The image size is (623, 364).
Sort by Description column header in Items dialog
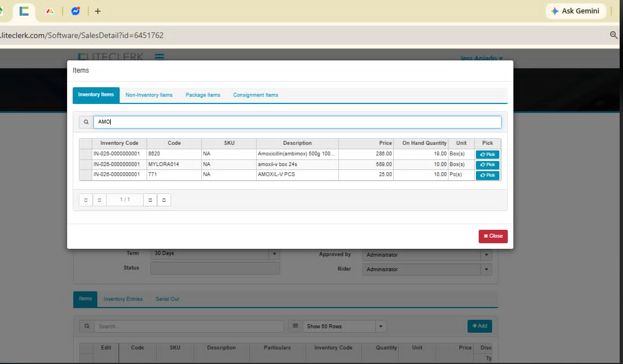(297, 143)
